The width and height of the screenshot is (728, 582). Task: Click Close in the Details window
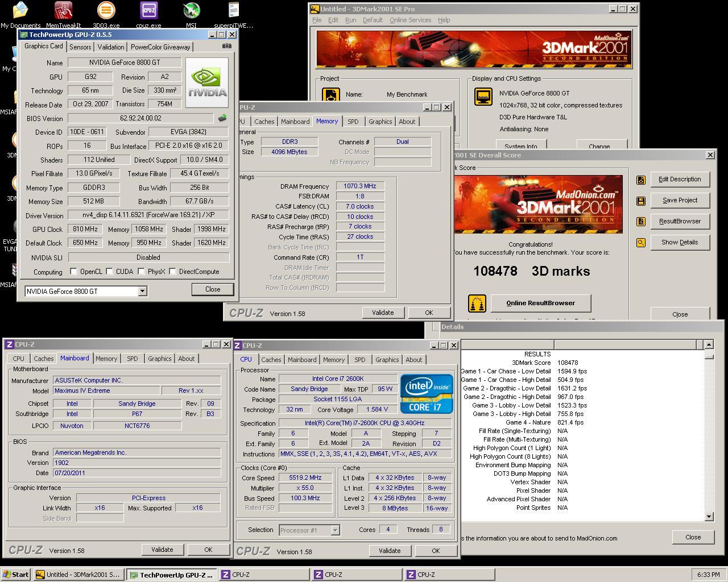[693, 537]
